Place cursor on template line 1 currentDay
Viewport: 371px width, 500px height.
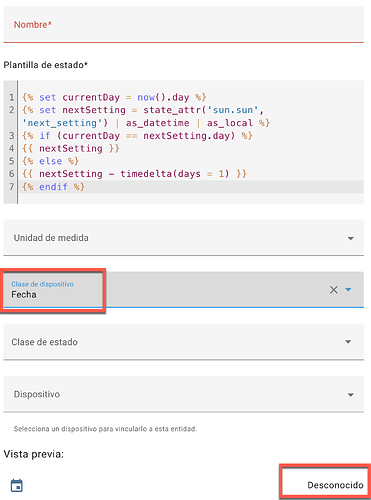[x=91, y=97]
